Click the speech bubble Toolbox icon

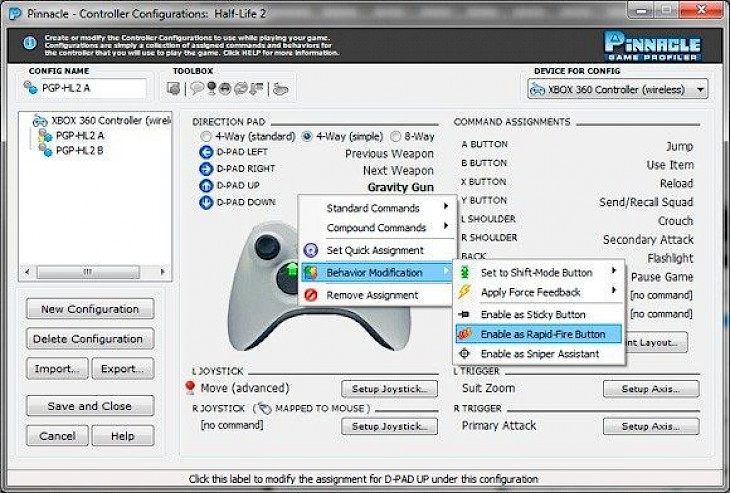[197, 88]
